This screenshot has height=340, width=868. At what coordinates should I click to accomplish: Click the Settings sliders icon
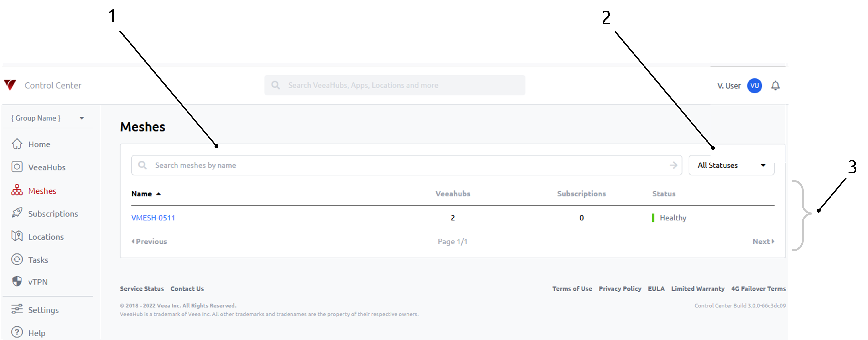pos(17,309)
